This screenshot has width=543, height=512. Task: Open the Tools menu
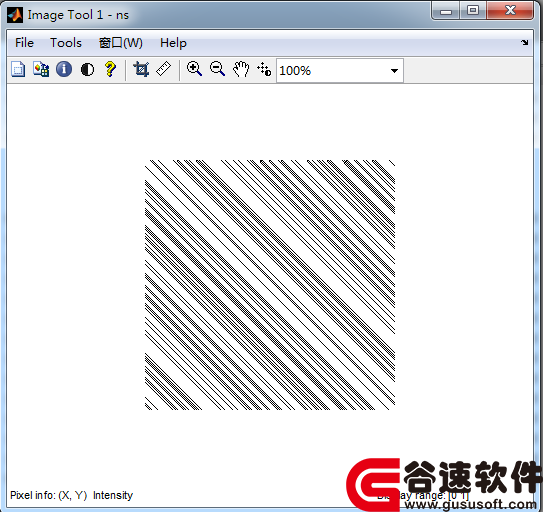66,43
